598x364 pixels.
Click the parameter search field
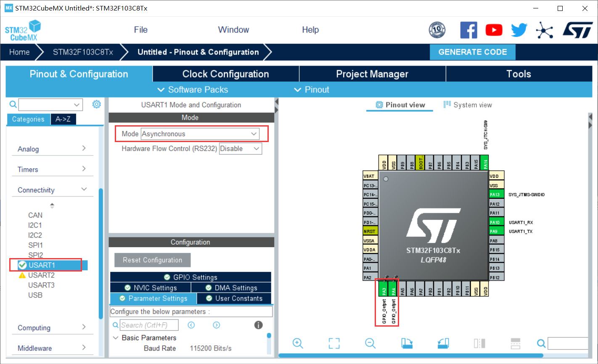point(149,325)
